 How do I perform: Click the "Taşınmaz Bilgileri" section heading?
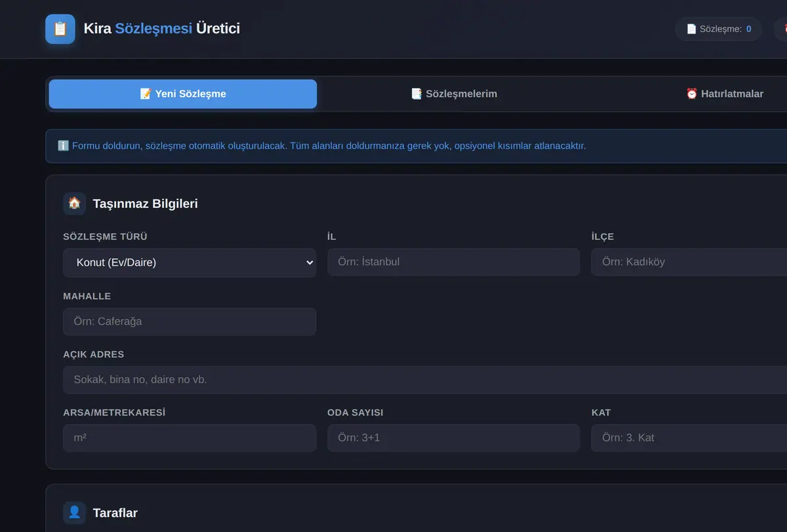coord(146,203)
